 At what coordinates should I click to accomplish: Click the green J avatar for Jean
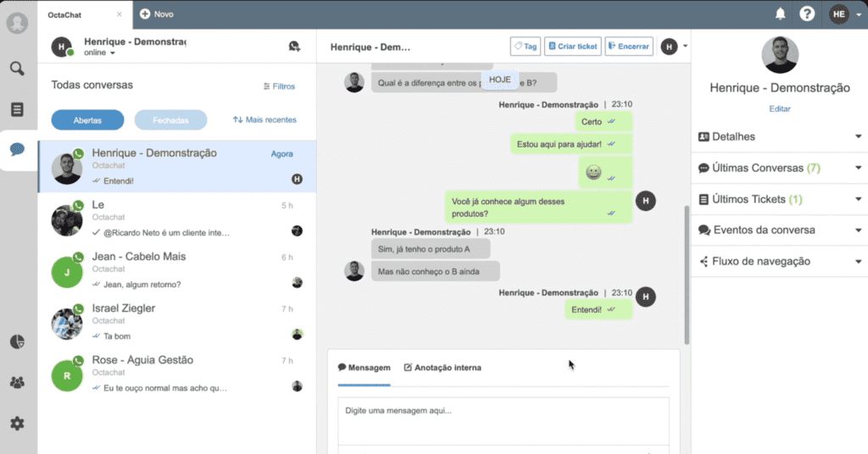point(67,272)
